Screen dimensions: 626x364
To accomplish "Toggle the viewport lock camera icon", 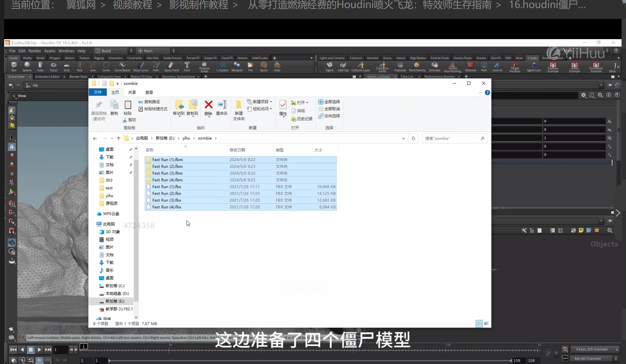I will [12, 147].
